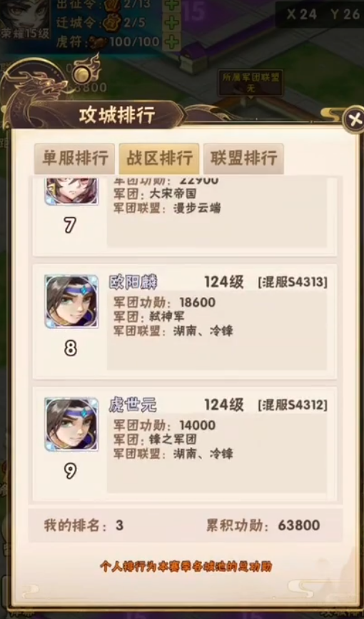This screenshot has height=619, width=364.
Task: Click 混服S4313 server tag
Action: click(293, 283)
